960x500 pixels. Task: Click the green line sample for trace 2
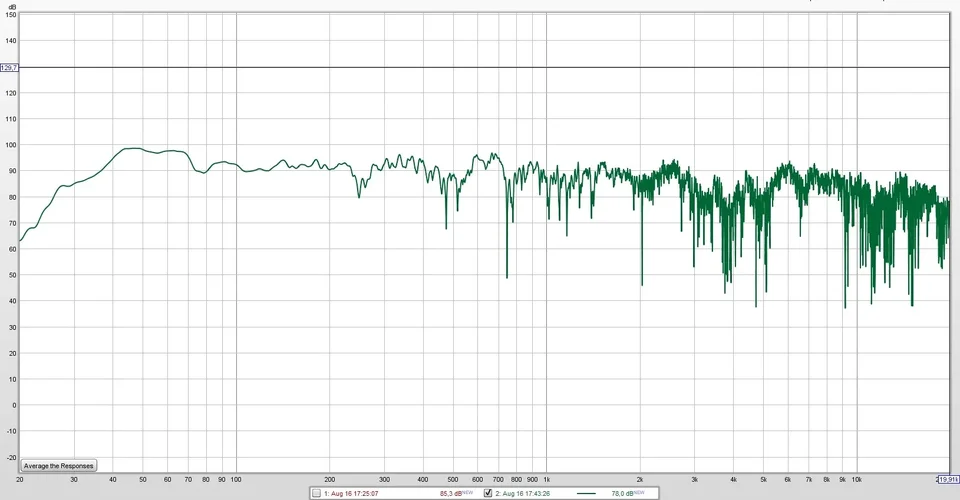click(x=586, y=493)
